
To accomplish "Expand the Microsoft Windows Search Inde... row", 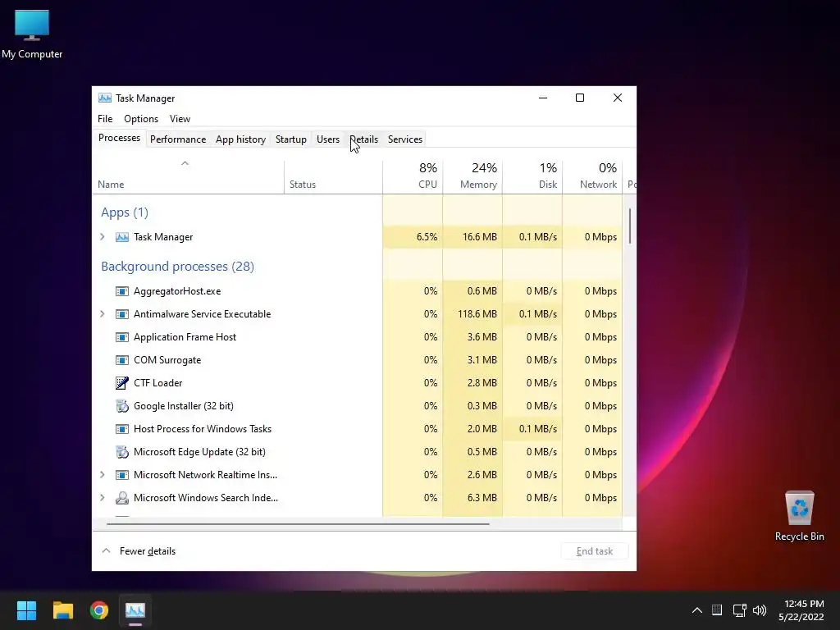I will pyautogui.click(x=103, y=498).
